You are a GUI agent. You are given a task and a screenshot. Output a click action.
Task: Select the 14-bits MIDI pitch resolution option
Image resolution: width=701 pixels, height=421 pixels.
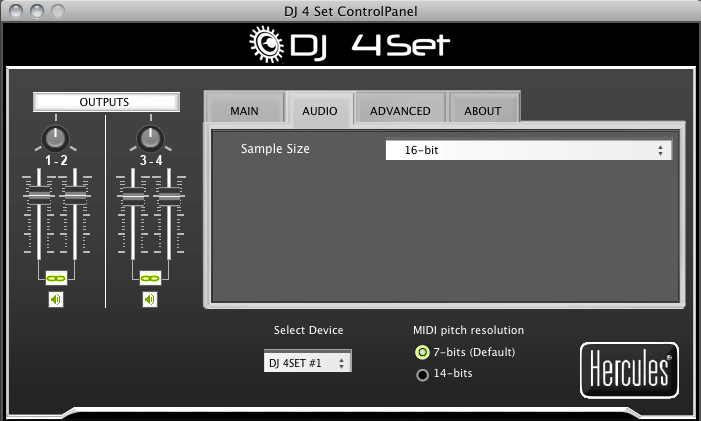(422, 374)
